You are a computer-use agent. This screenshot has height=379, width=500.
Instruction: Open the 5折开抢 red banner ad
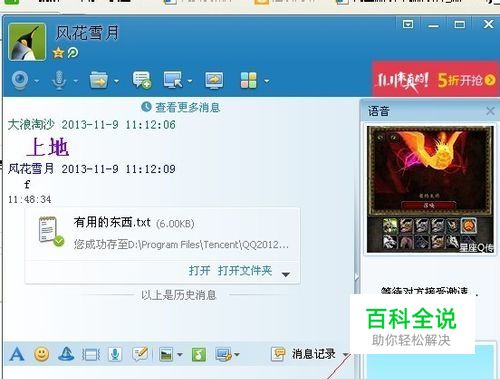[436, 79]
